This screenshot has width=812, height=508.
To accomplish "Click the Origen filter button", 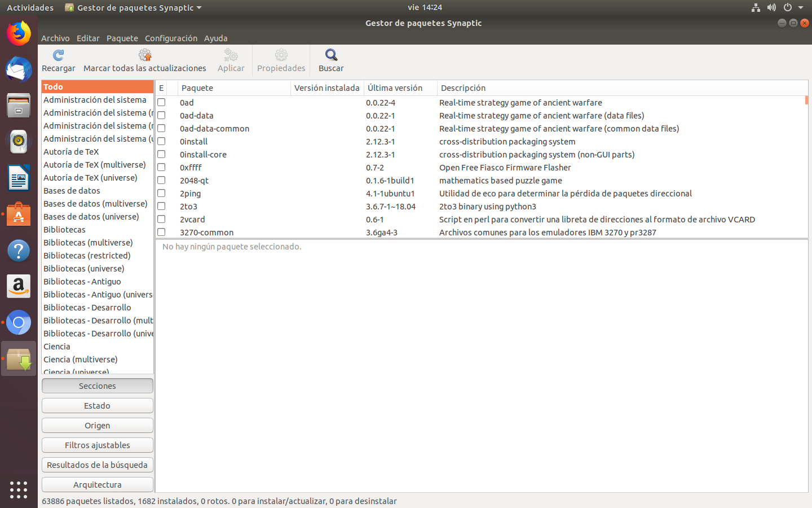I will [98, 426].
